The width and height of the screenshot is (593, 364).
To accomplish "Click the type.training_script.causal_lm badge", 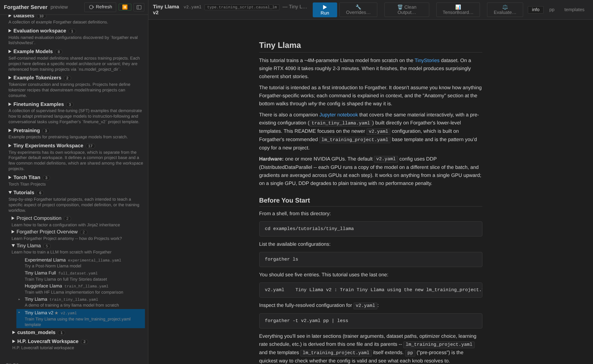I will pos(242,7).
